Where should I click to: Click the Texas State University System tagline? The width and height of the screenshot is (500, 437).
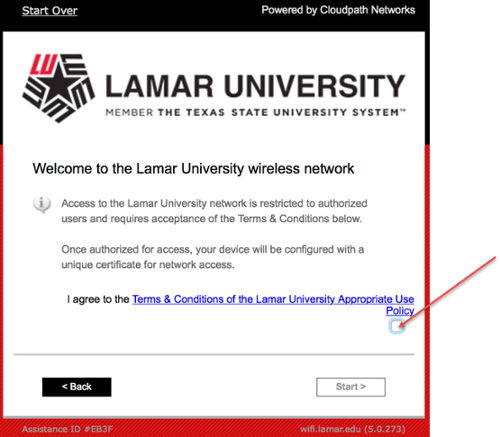[x=255, y=113]
